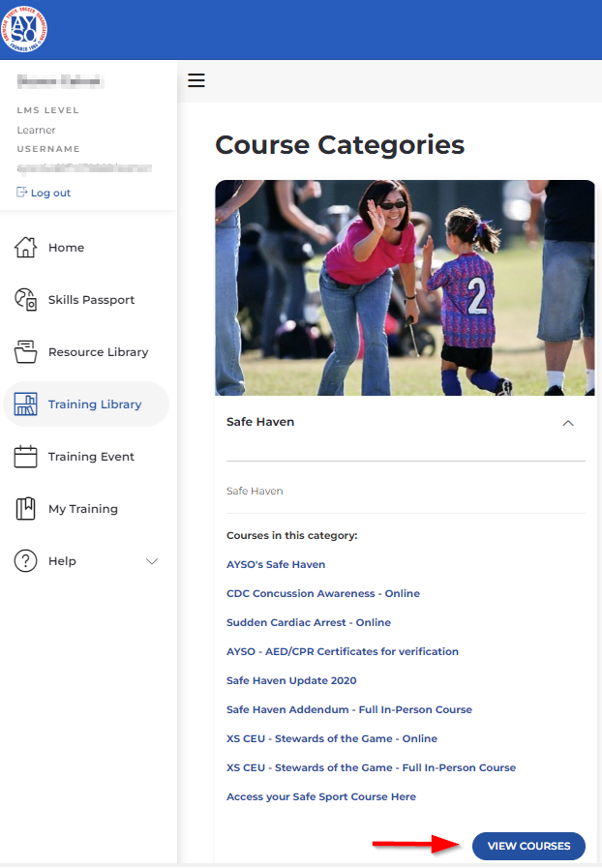Viewport: 602px width, 868px height.
Task: Toggle the hamburger menu icon
Action: (196, 80)
